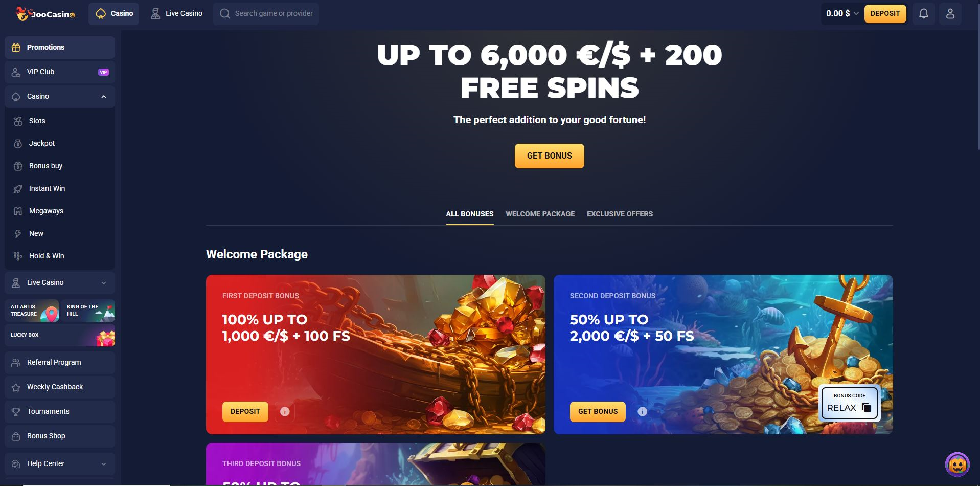Image resolution: width=980 pixels, height=486 pixels.
Task: Open the balance currency dropdown
Action: click(842, 14)
